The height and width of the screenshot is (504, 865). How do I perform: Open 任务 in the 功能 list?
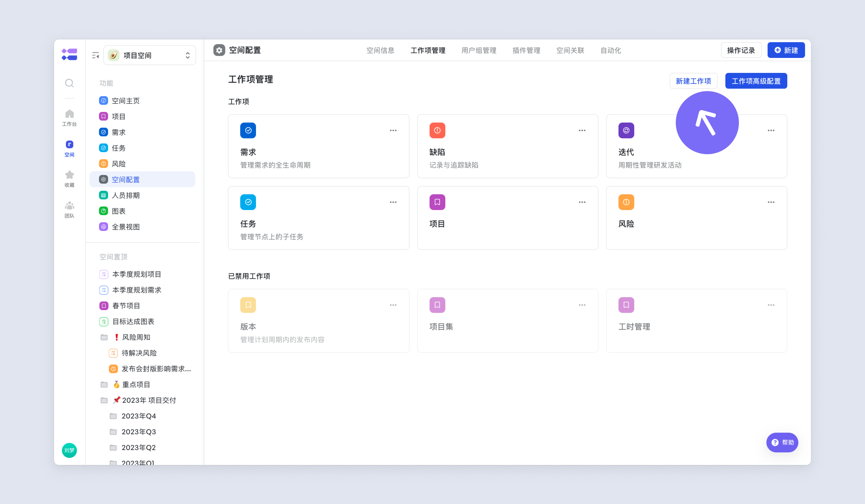tap(142, 148)
